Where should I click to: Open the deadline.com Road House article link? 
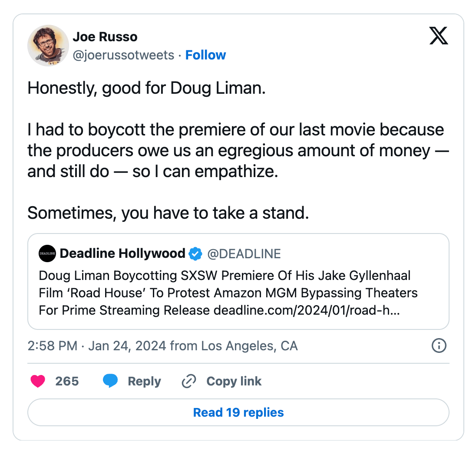pos(307,311)
